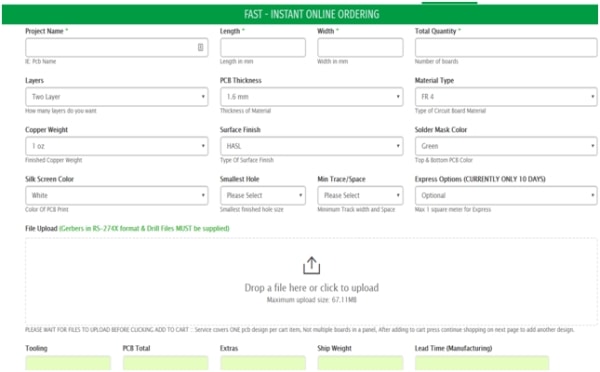The image size is (600, 372).
Task: Click the Lead Time (Manufacturing) output field
Action: coord(482,363)
